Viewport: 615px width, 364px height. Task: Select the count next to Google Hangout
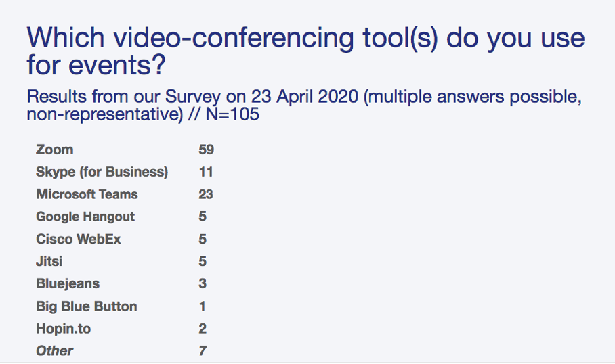203,217
